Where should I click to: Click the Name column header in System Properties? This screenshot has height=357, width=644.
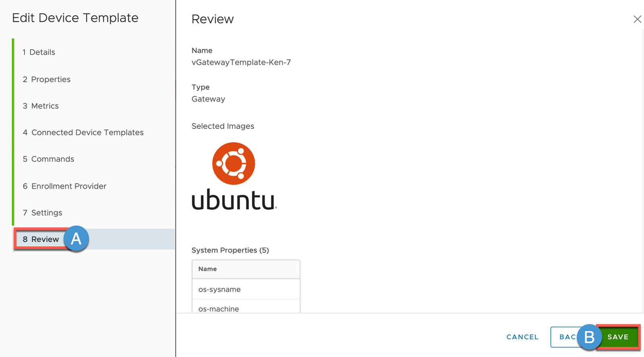[246, 269]
